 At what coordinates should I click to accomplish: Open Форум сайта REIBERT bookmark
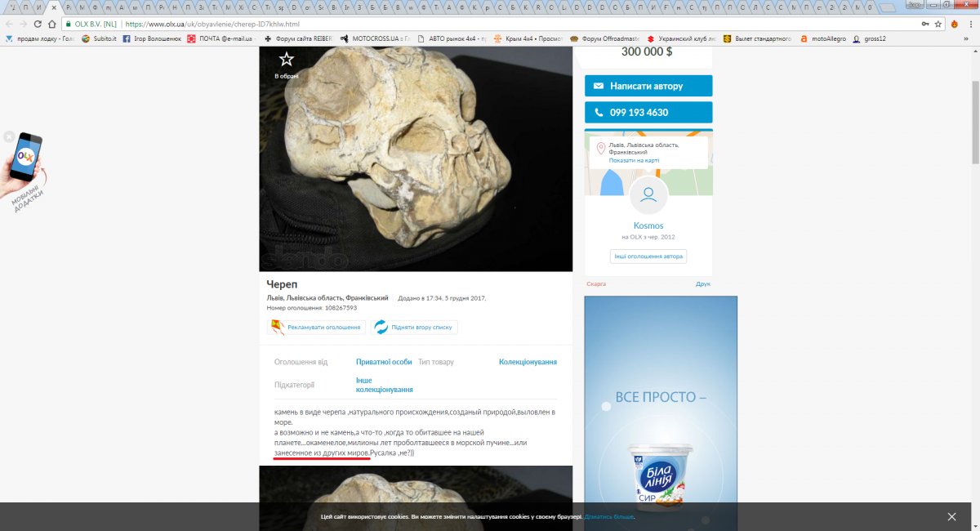(298, 38)
